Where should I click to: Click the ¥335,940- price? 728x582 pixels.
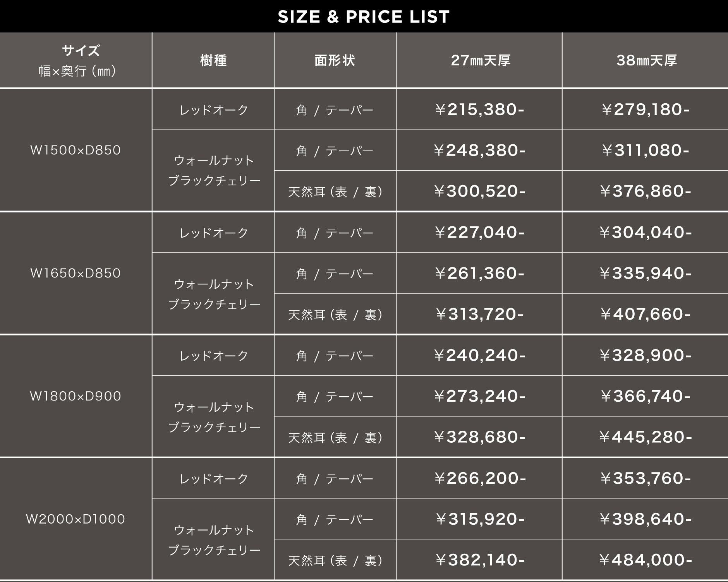tap(646, 273)
